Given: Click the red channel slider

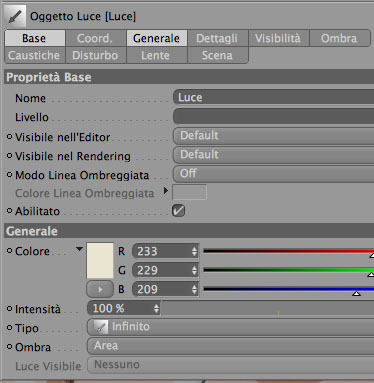Looking at the screenshot, I should (289, 251).
